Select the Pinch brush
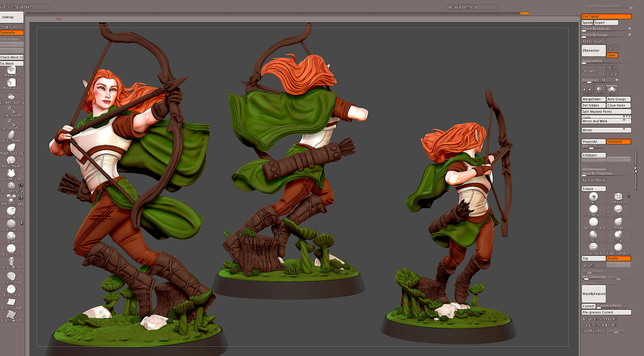Image resolution: width=644 pixels, height=356 pixels. point(618,211)
